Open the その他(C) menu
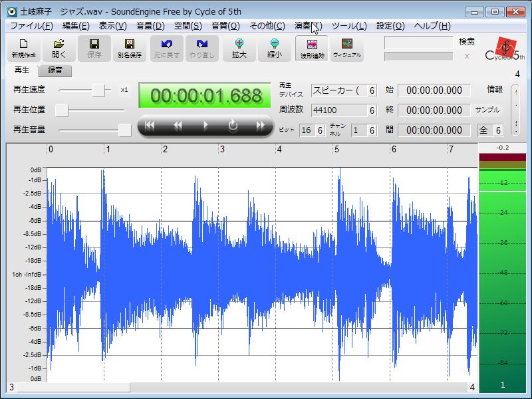 coord(267,26)
